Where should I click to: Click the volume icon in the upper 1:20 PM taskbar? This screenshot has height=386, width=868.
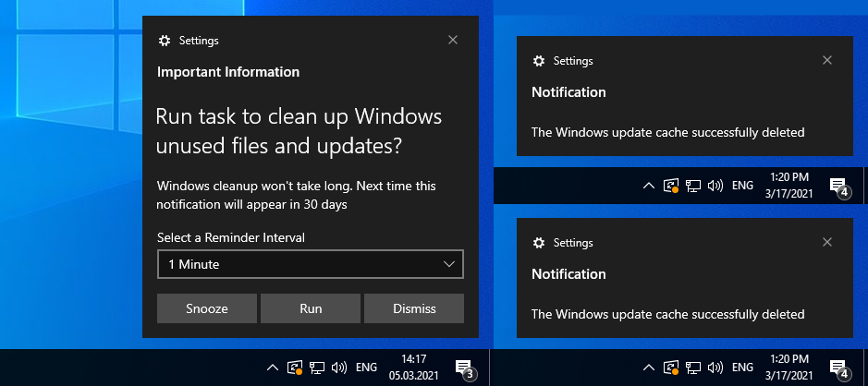[715, 186]
